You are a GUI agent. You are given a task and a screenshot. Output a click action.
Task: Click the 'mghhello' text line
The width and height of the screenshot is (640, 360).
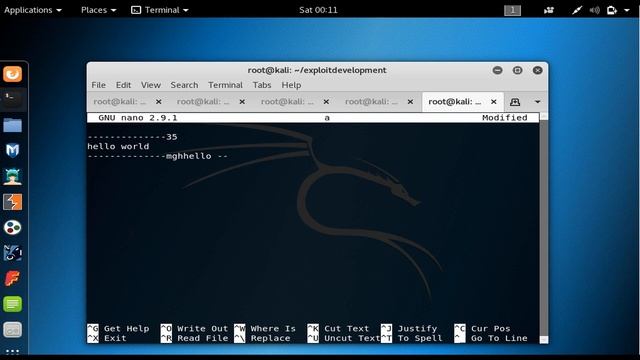[x=158, y=156]
